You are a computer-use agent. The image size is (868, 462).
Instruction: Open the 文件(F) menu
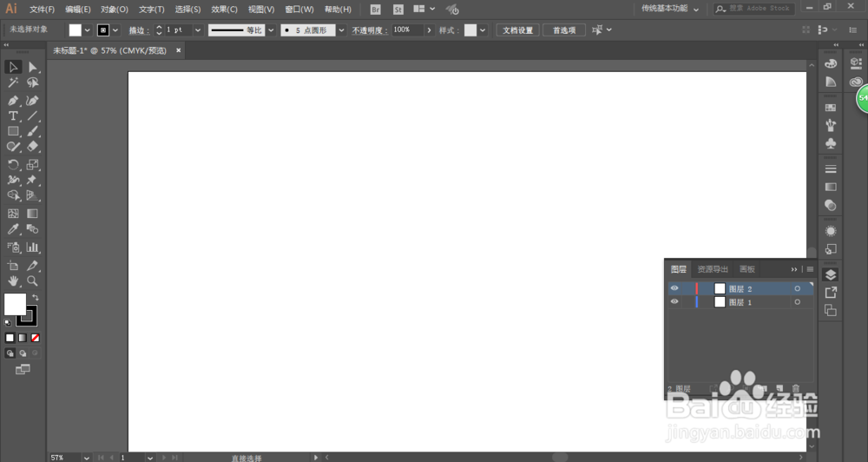click(x=42, y=10)
